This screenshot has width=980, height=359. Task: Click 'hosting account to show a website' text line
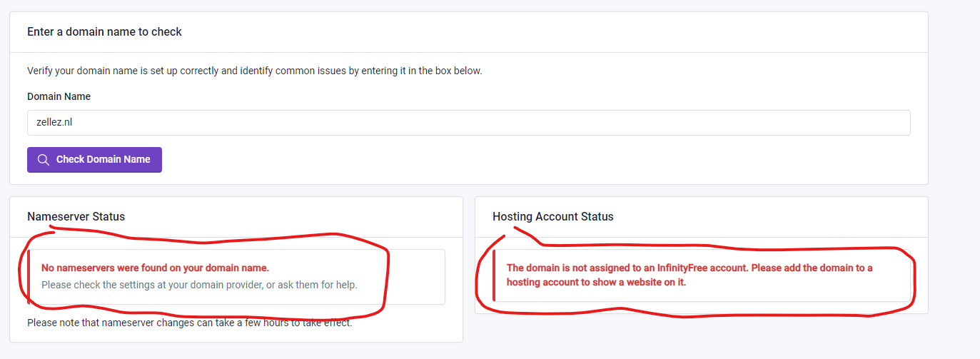(x=596, y=282)
